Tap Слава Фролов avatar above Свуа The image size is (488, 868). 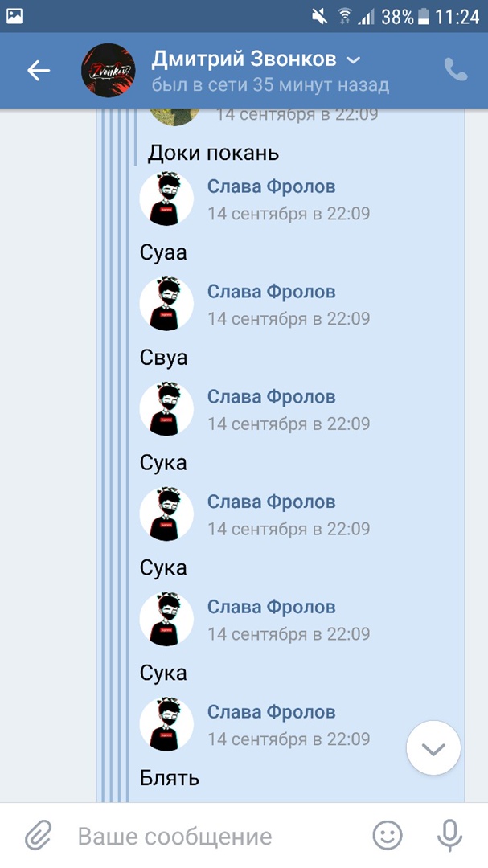tap(166, 304)
